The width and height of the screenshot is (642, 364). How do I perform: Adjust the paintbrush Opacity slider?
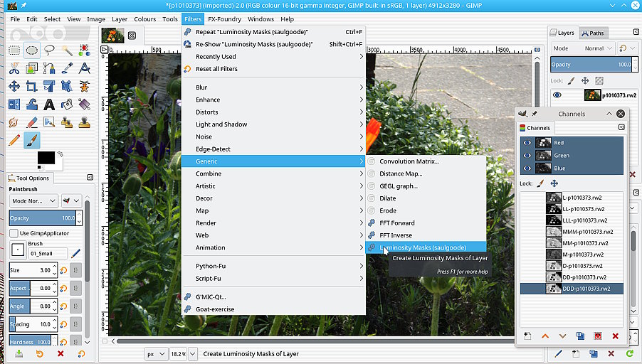coord(43,218)
